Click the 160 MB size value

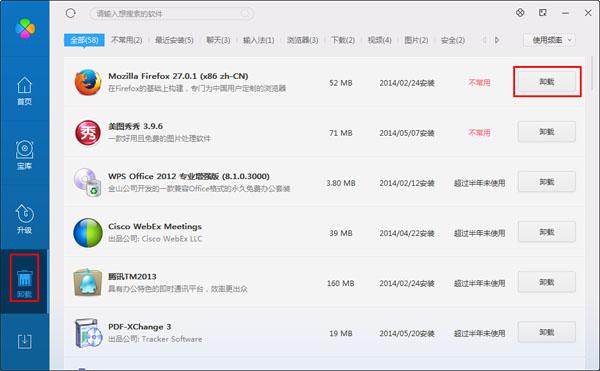coord(341,283)
